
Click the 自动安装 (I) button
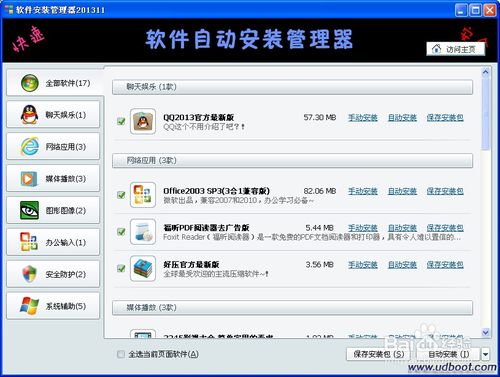[448, 354]
